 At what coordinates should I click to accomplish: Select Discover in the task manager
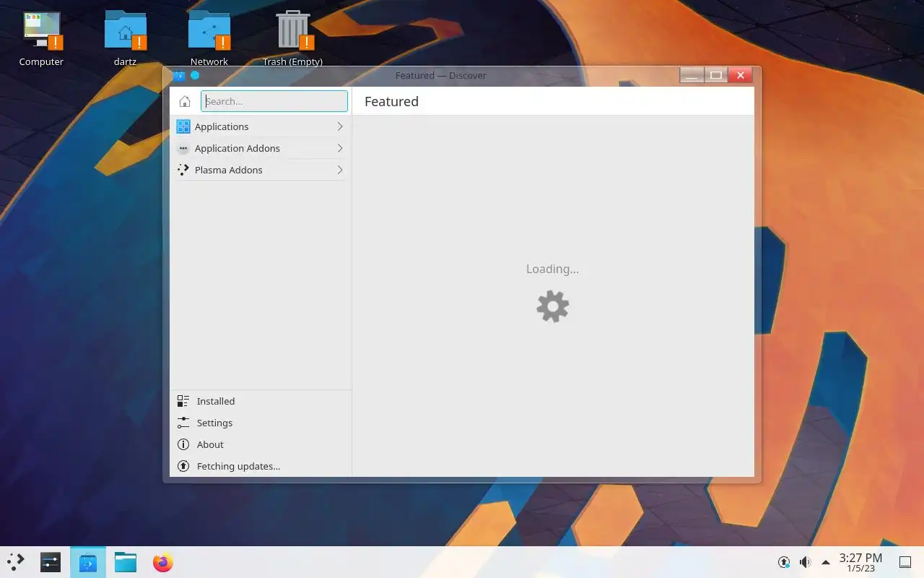88,562
